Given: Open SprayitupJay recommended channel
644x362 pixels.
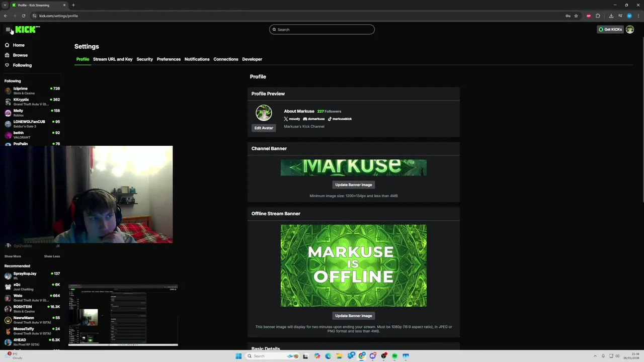Looking at the screenshot, I should [x=32, y=276].
